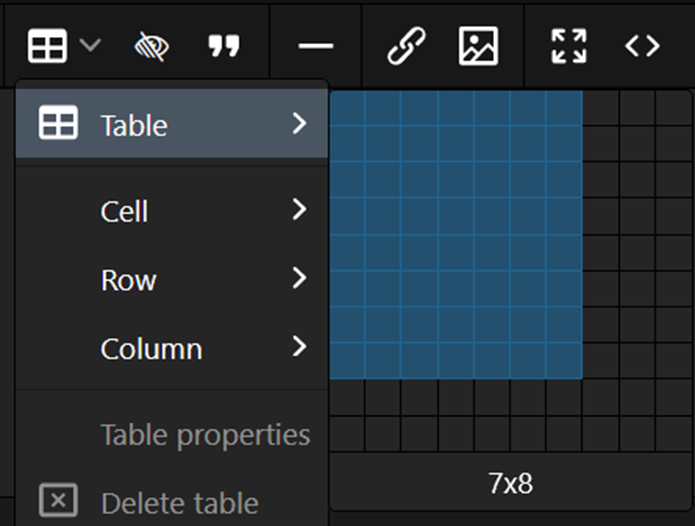
Task: Select the highlighted bottom-right 7x8 grid cell
Action: (564, 361)
